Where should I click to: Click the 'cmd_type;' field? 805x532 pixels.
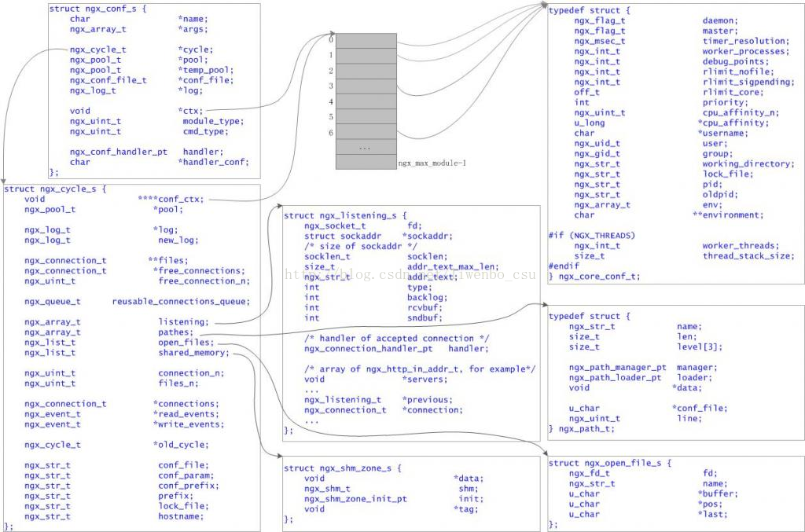point(206,132)
